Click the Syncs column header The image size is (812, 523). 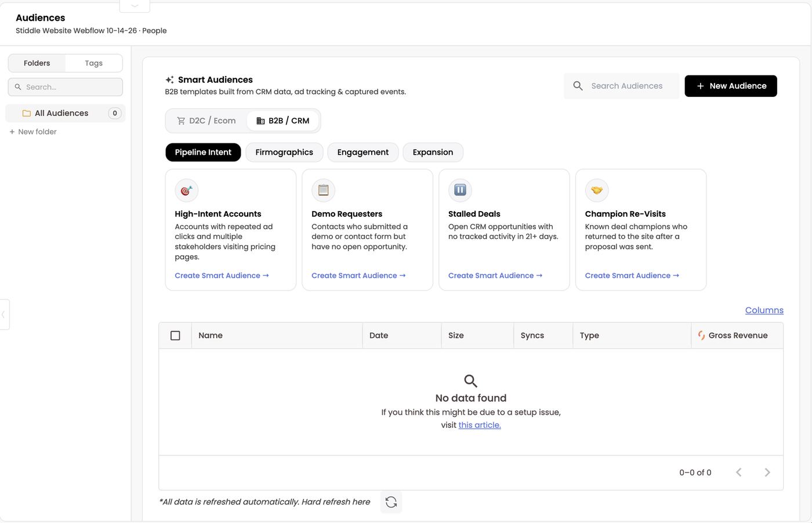543,336
